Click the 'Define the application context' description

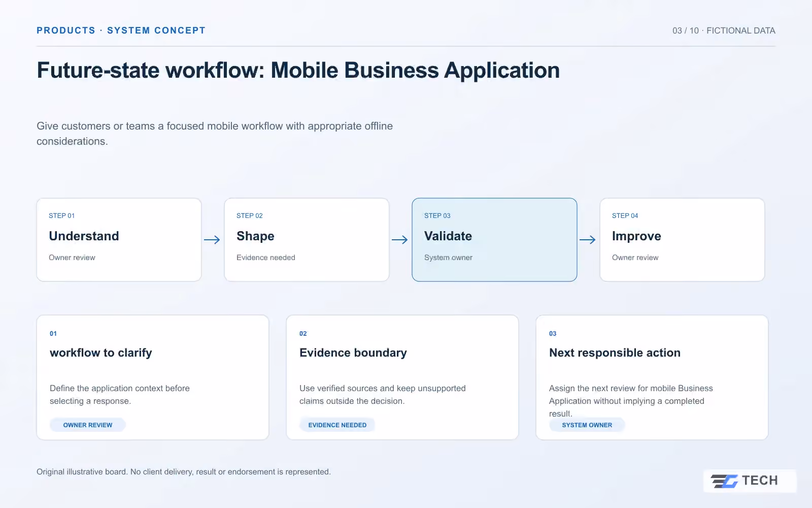point(120,395)
